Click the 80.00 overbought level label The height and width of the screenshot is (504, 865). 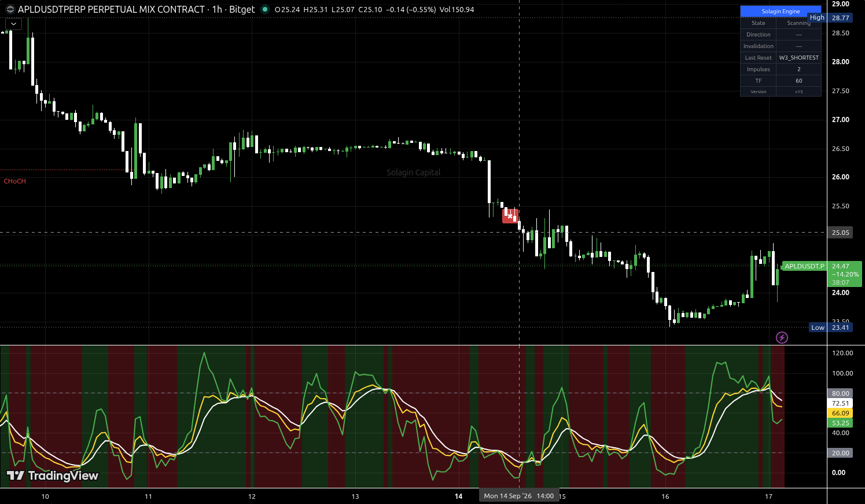pyautogui.click(x=841, y=393)
